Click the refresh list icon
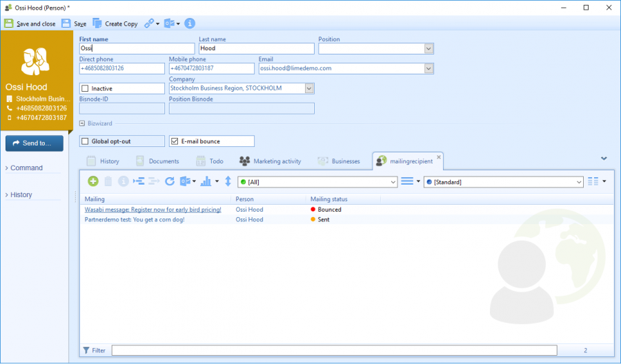Viewport: 621px width, 364px height. point(169,181)
